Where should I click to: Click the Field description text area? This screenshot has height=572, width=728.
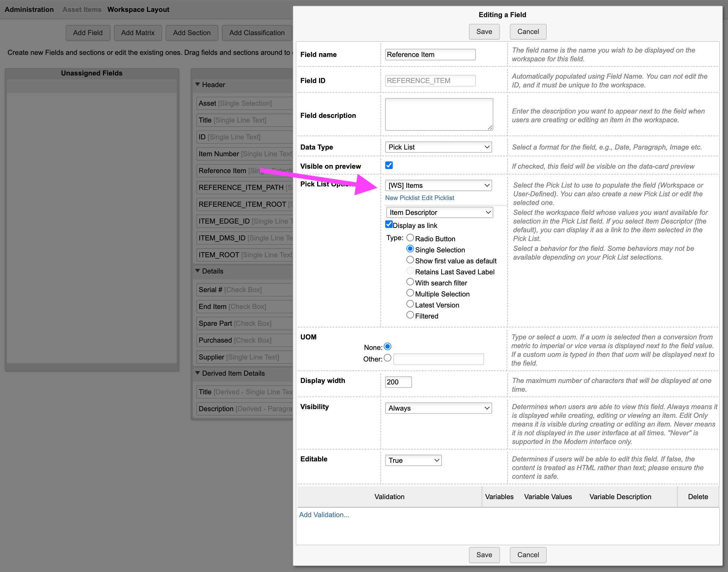tap(439, 114)
